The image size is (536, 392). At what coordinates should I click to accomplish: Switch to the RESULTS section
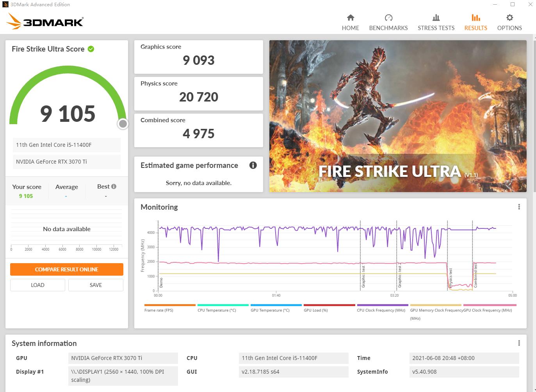click(x=475, y=22)
